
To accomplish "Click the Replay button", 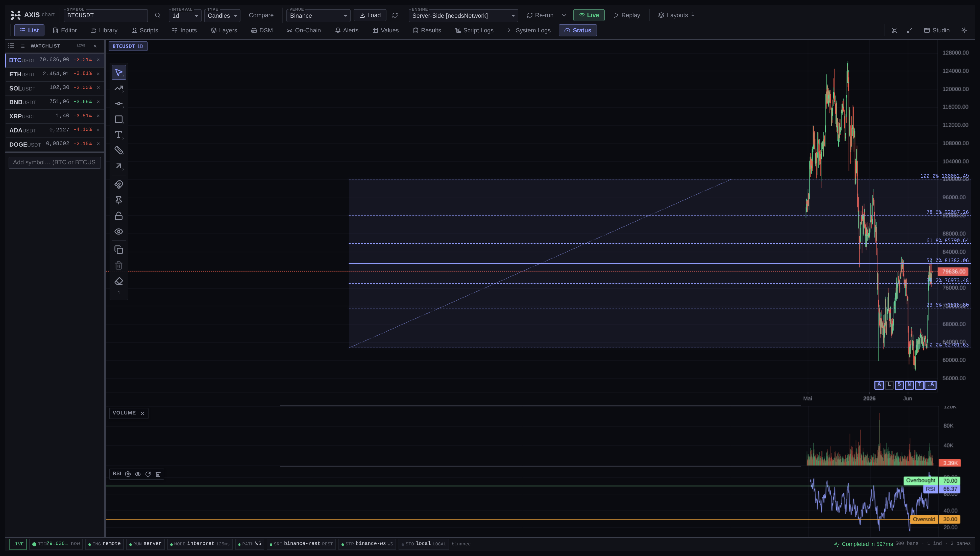I will pos(627,15).
